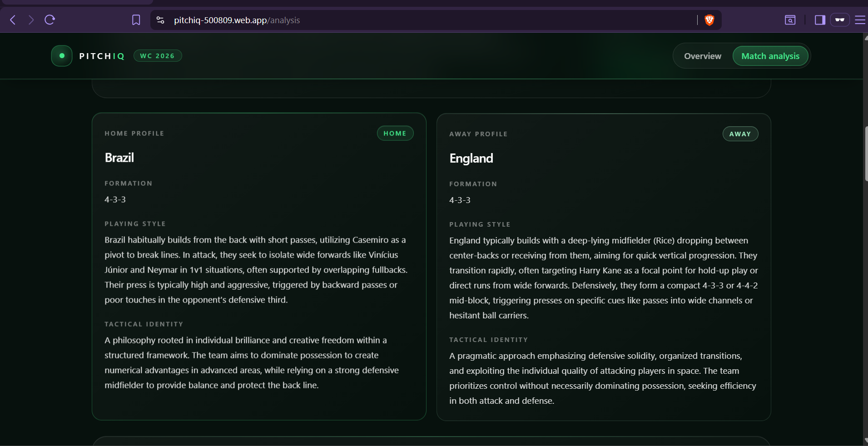Click Brazil's PLAYING STYLE label

pos(135,224)
